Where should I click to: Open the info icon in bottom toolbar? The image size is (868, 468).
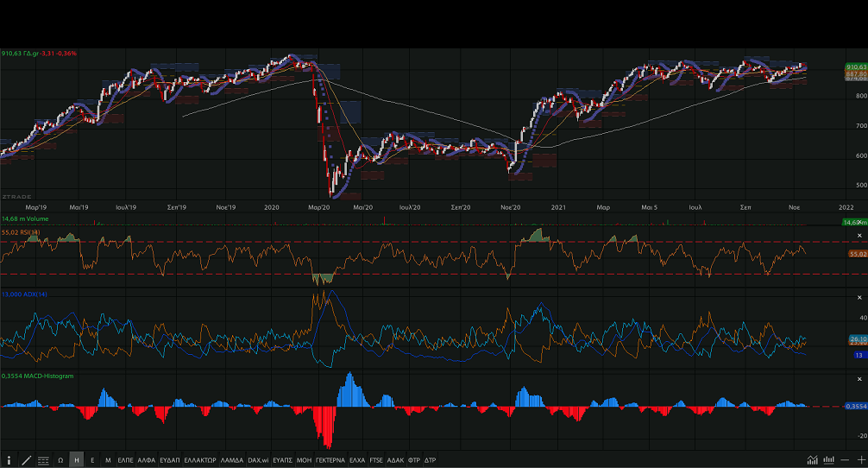coord(9,460)
